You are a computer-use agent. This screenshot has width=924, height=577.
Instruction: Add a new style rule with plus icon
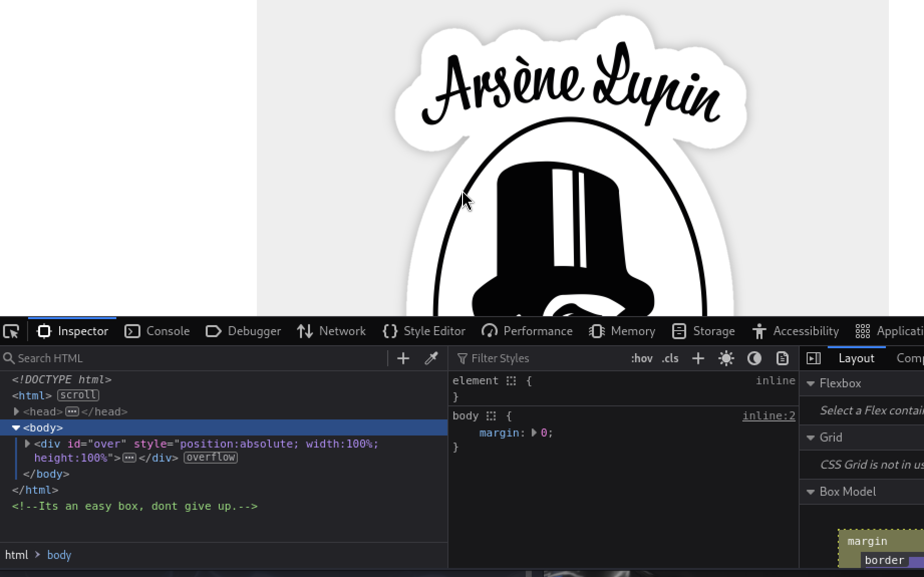(x=698, y=358)
